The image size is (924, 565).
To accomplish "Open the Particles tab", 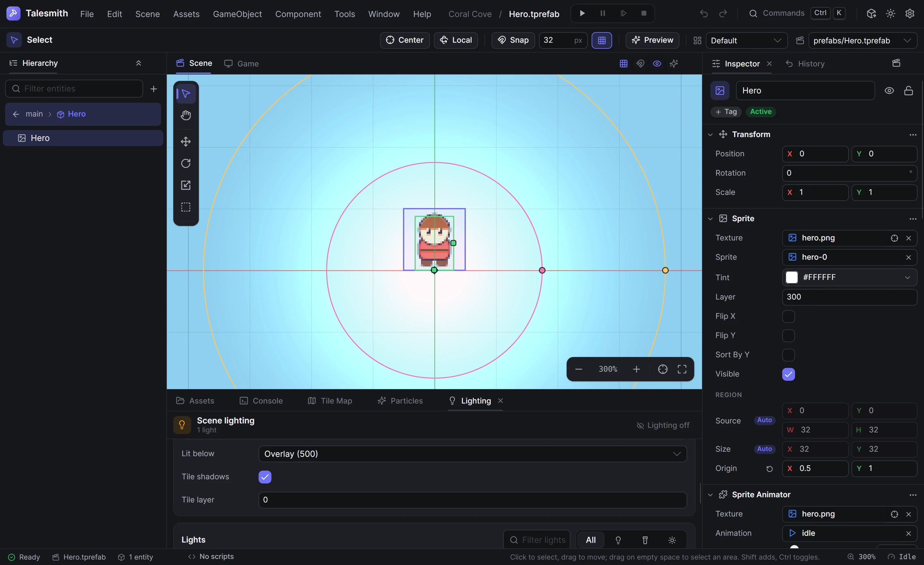I will [x=400, y=401].
